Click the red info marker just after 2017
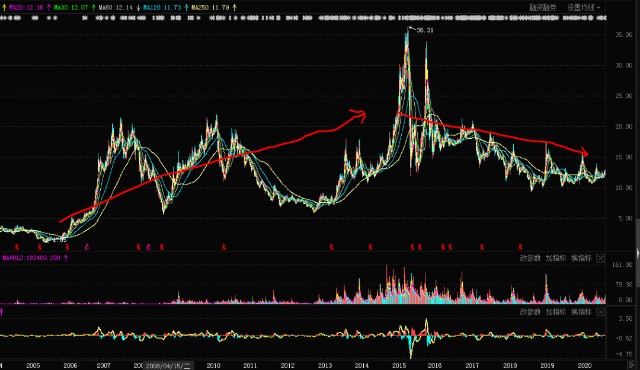640x370 pixels. pos(482,247)
